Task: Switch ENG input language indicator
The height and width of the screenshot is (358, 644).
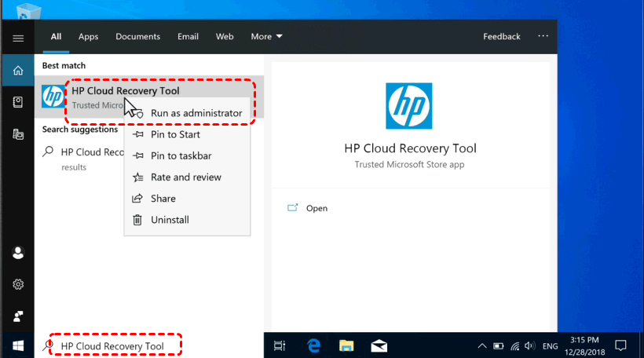Action: [x=550, y=346]
